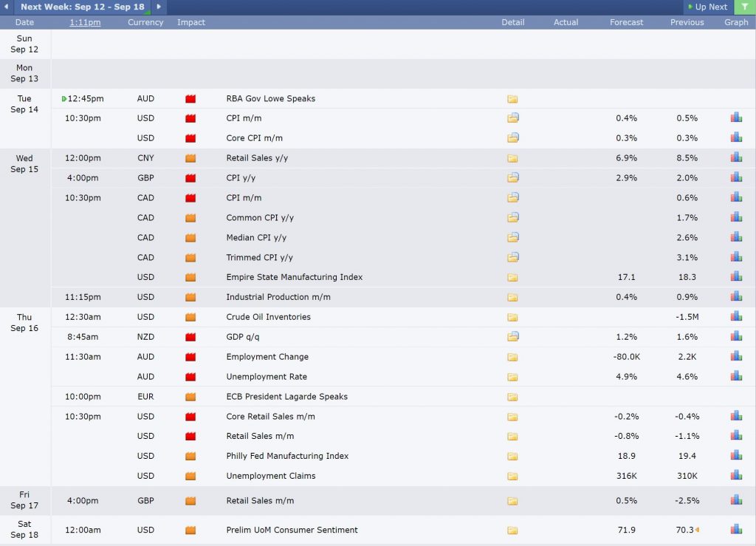756x546 pixels.
Task: Select Prelim UoM Consumer Sentiment event
Action: [292, 530]
